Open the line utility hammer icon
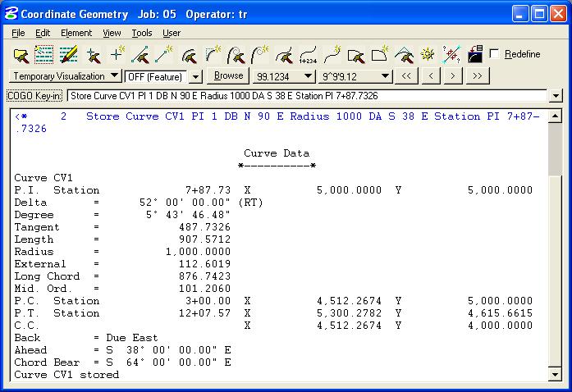The width and height of the screenshot is (572, 392). point(140,55)
